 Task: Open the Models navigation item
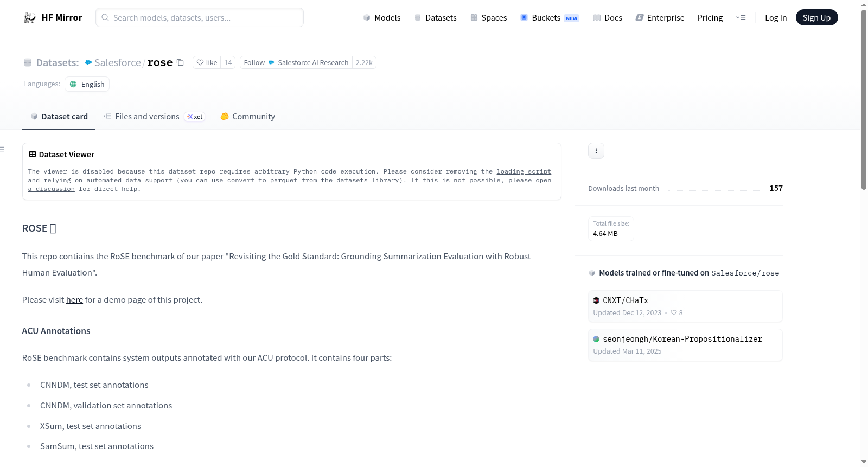[x=382, y=18]
